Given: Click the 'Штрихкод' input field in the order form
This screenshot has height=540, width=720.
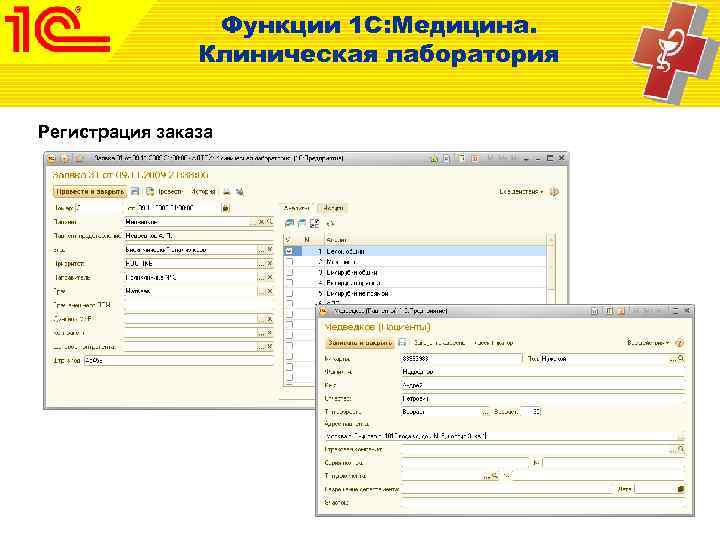Looking at the screenshot, I should click(179, 361).
